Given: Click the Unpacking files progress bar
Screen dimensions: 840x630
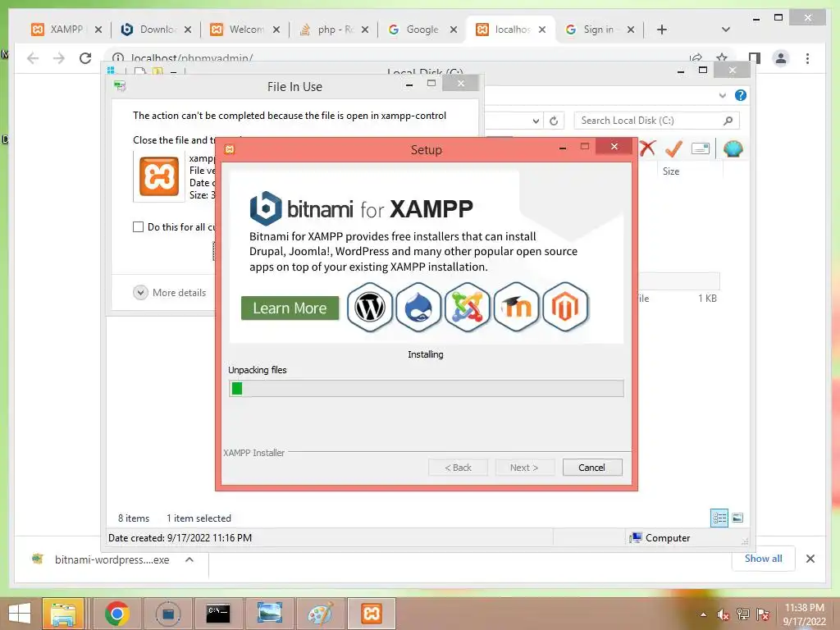Looking at the screenshot, I should [426, 388].
